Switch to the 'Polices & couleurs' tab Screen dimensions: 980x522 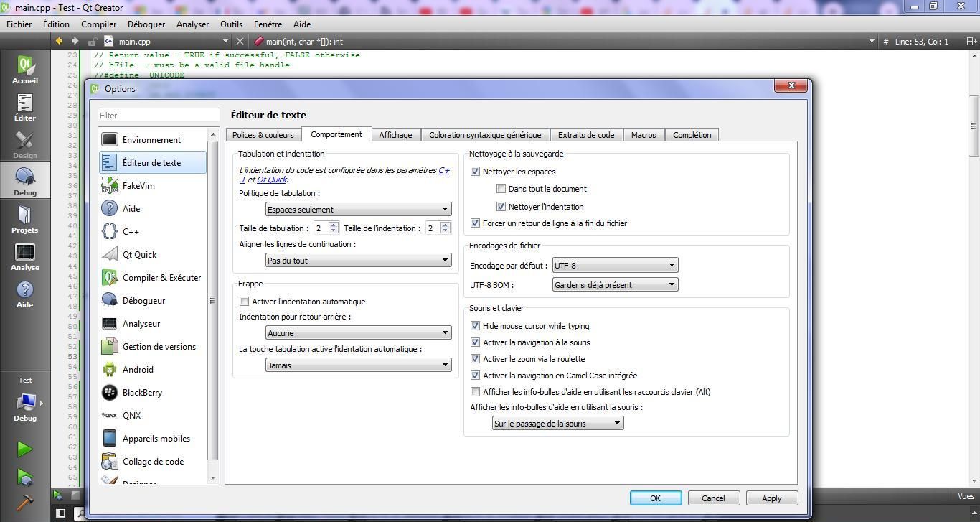pos(263,135)
